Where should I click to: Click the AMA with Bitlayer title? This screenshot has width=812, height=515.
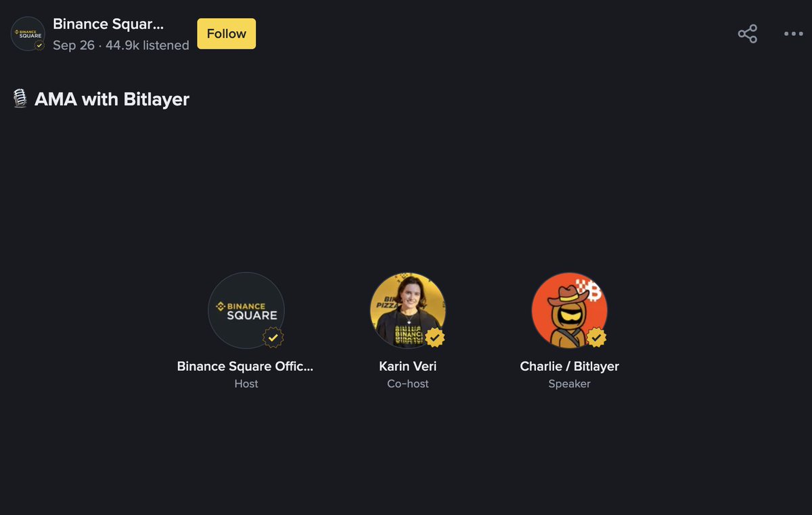click(x=112, y=99)
